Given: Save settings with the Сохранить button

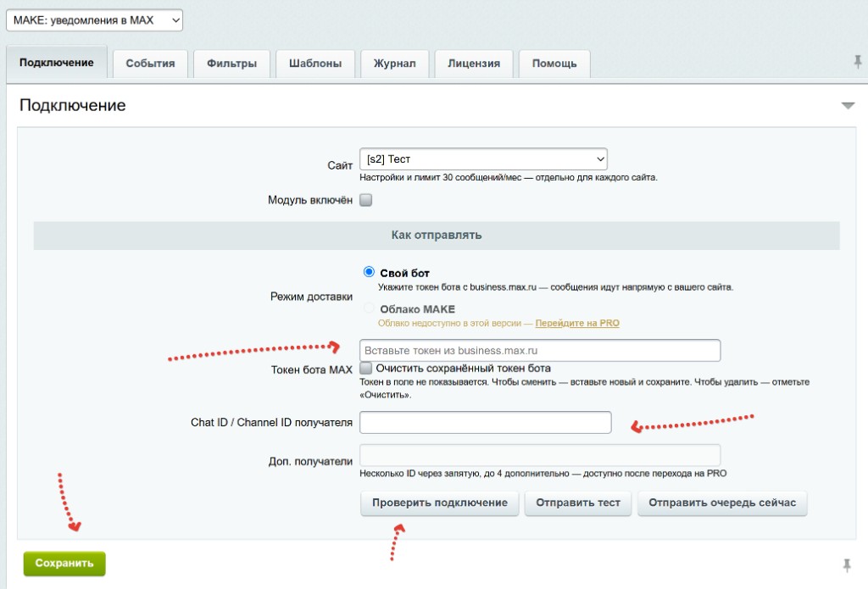Looking at the screenshot, I should [64, 564].
